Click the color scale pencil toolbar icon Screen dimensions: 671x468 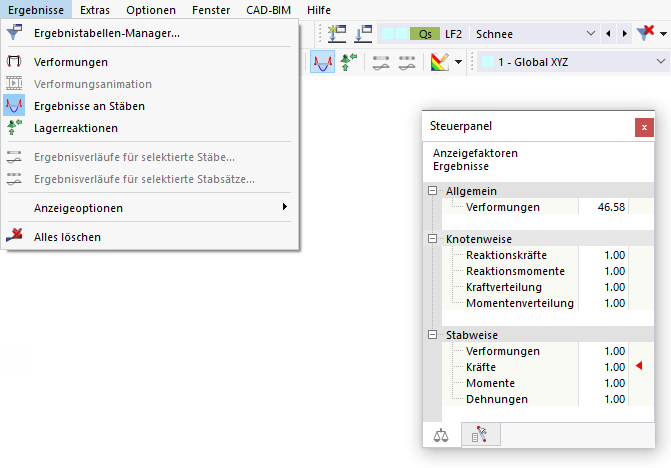point(439,62)
